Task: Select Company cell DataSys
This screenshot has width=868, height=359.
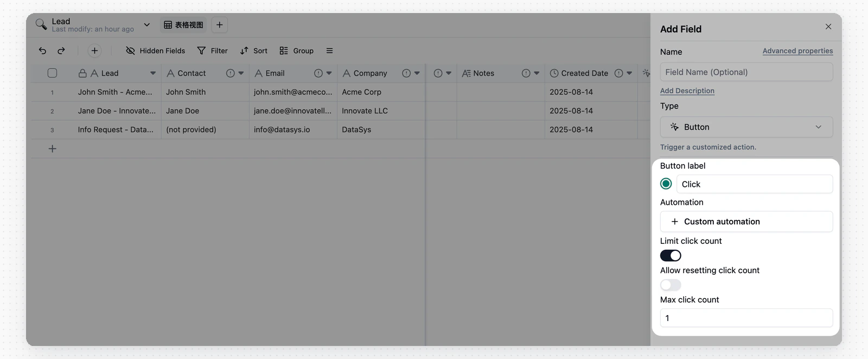Action: pyautogui.click(x=381, y=130)
